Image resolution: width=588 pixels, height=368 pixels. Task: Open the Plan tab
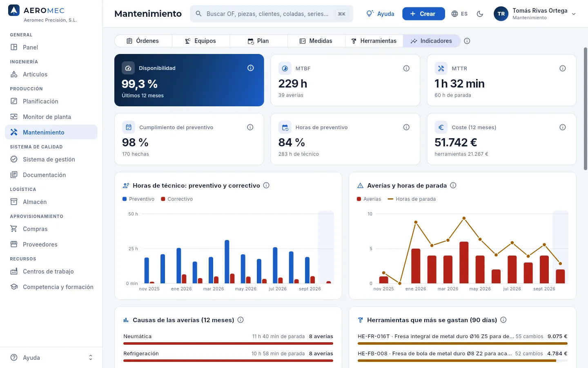pyautogui.click(x=258, y=41)
